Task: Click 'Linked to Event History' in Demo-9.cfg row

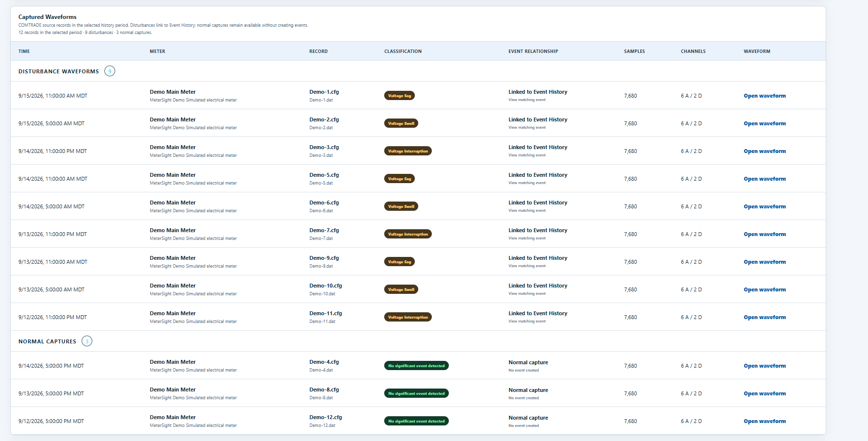Action: [538, 258]
